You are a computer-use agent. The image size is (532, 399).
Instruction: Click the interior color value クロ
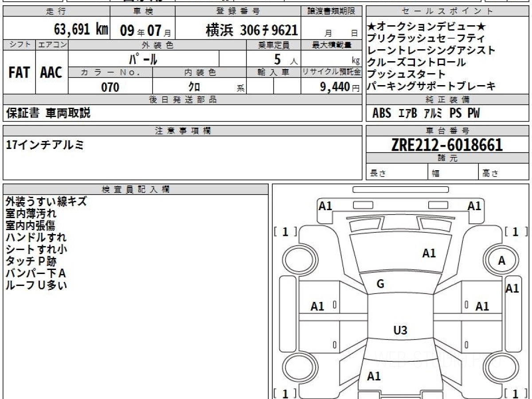[x=194, y=87]
